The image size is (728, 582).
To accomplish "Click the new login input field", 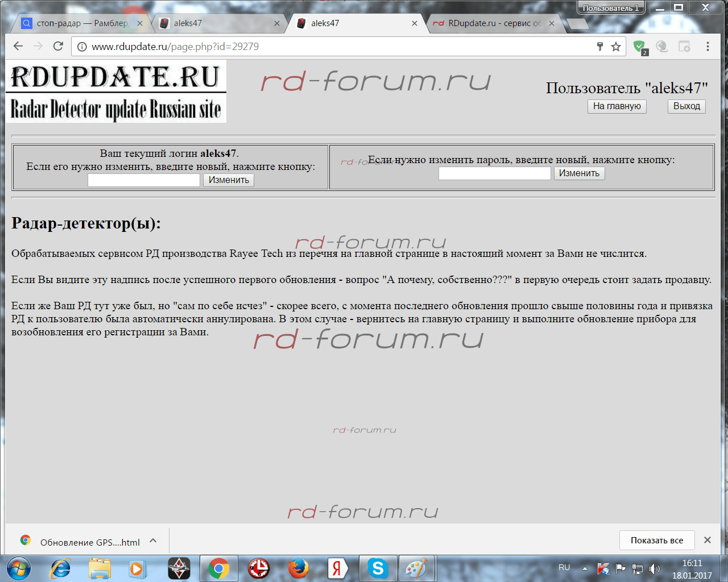I will tap(144, 180).
